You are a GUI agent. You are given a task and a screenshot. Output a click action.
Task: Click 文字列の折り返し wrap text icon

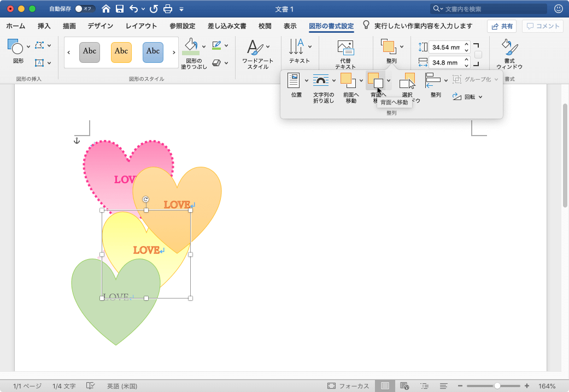(x=321, y=80)
